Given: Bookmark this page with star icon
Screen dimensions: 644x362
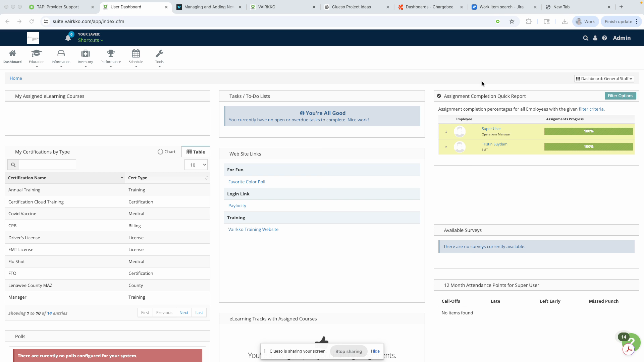Looking at the screenshot, I should [x=512, y=21].
